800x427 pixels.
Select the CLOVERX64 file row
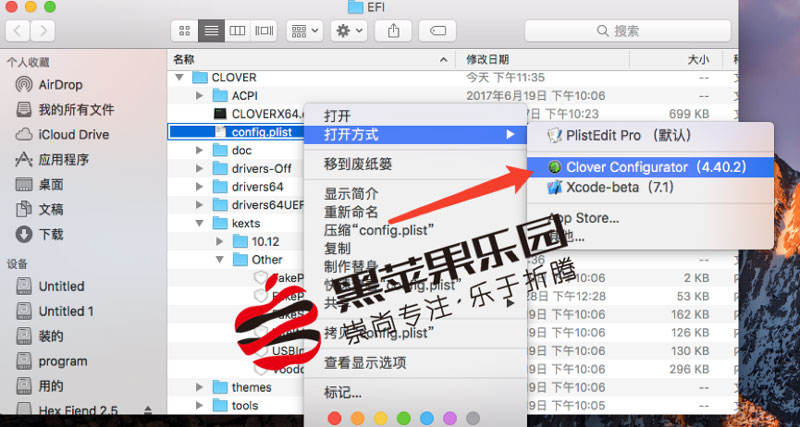click(x=236, y=114)
